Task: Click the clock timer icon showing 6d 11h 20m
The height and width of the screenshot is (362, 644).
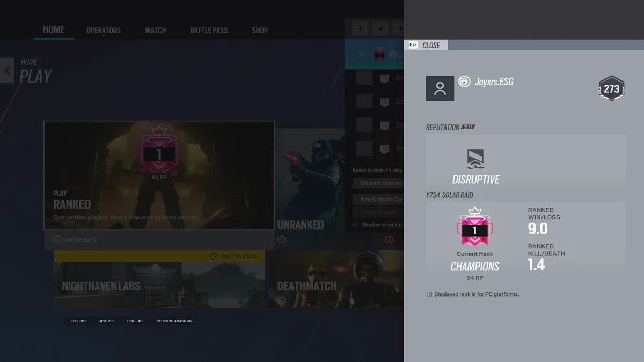Action: point(214,256)
